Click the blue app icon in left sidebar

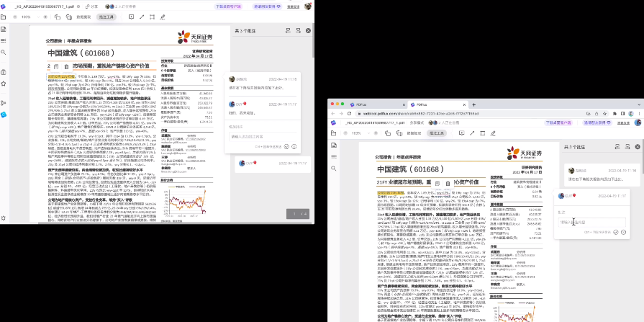(x=4, y=115)
